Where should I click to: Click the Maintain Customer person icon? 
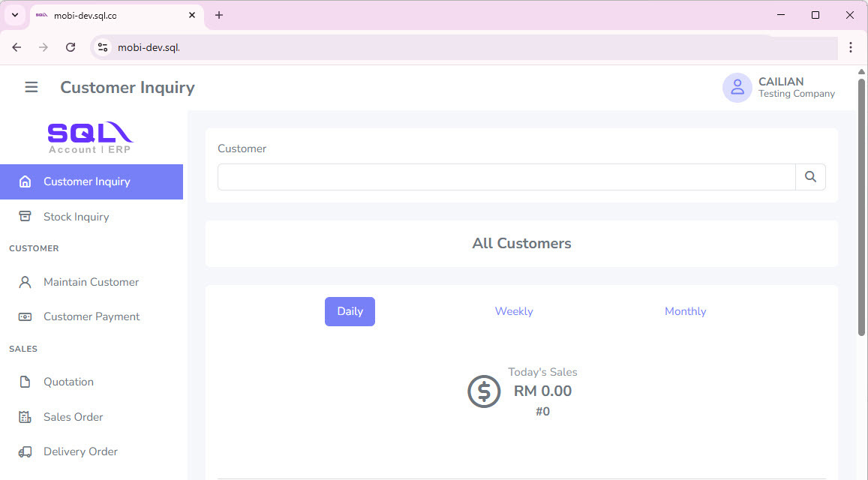coord(25,282)
